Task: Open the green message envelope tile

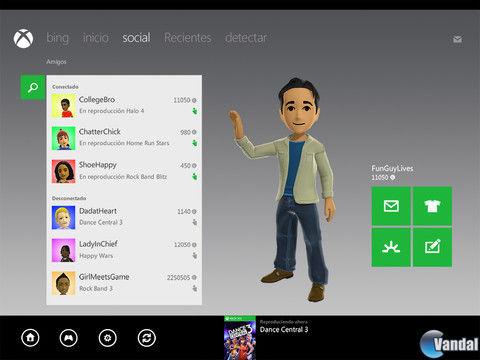Action: 391,206
